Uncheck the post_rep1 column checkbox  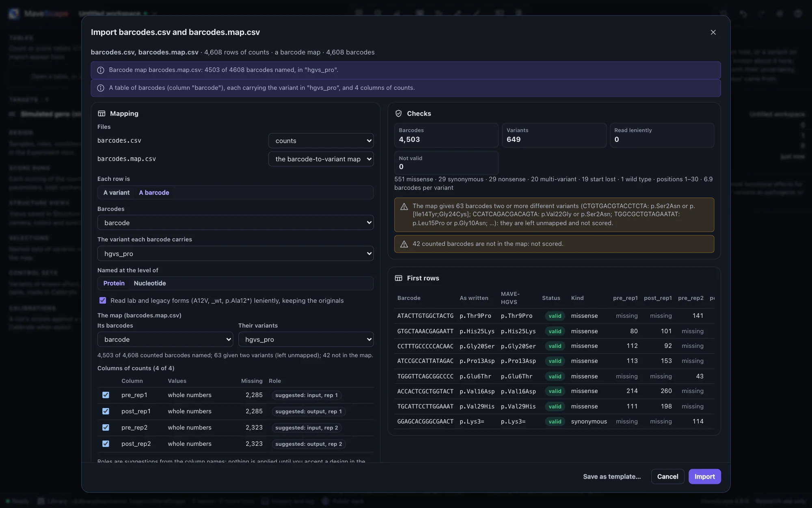coord(106,411)
